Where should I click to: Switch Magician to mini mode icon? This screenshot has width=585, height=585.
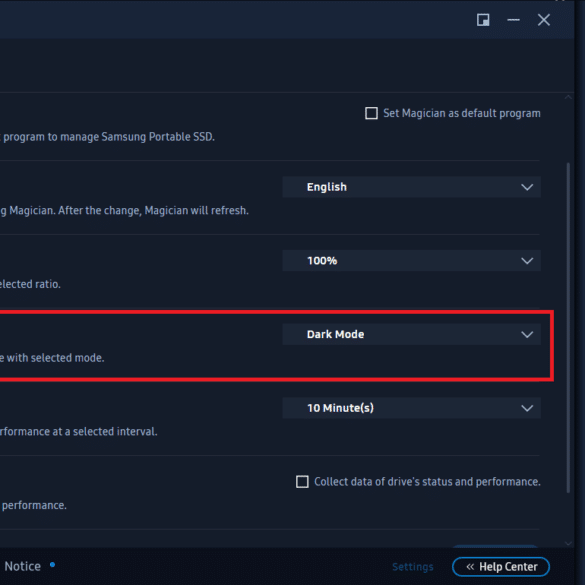[x=483, y=20]
